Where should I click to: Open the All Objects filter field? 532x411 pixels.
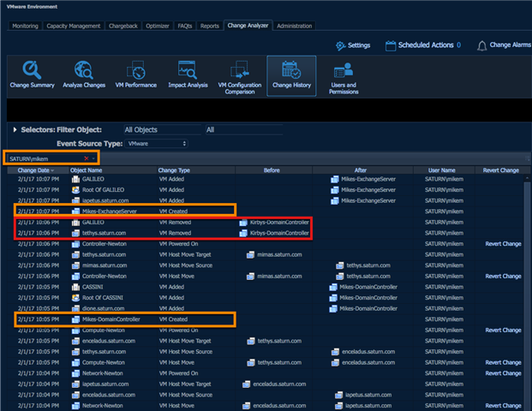click(163, 129)
